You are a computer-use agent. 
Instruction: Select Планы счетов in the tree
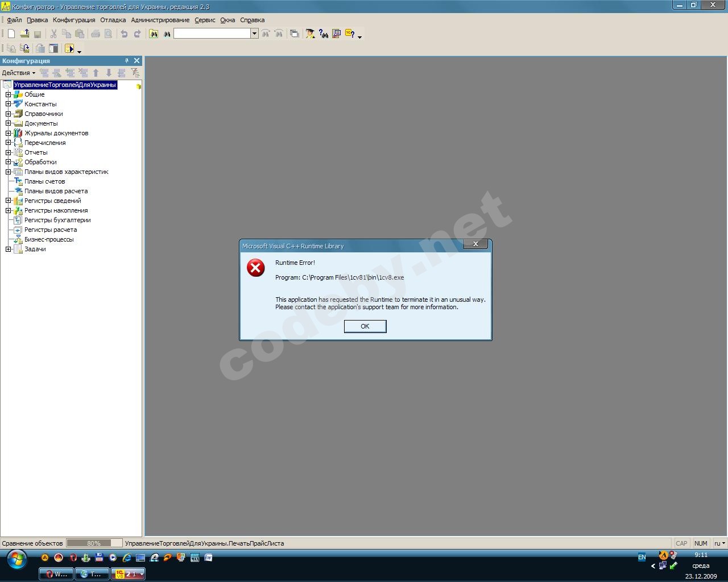(x=44, y=181)
